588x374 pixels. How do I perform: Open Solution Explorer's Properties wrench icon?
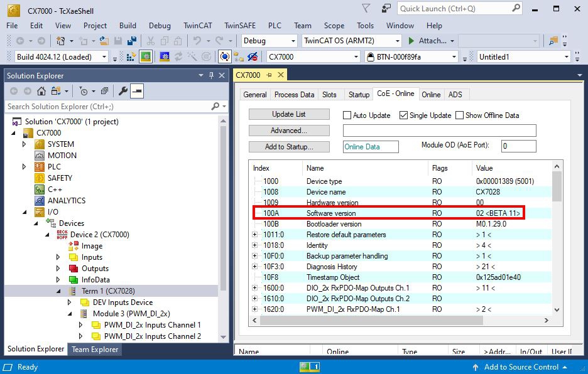[x=123, y=90]
